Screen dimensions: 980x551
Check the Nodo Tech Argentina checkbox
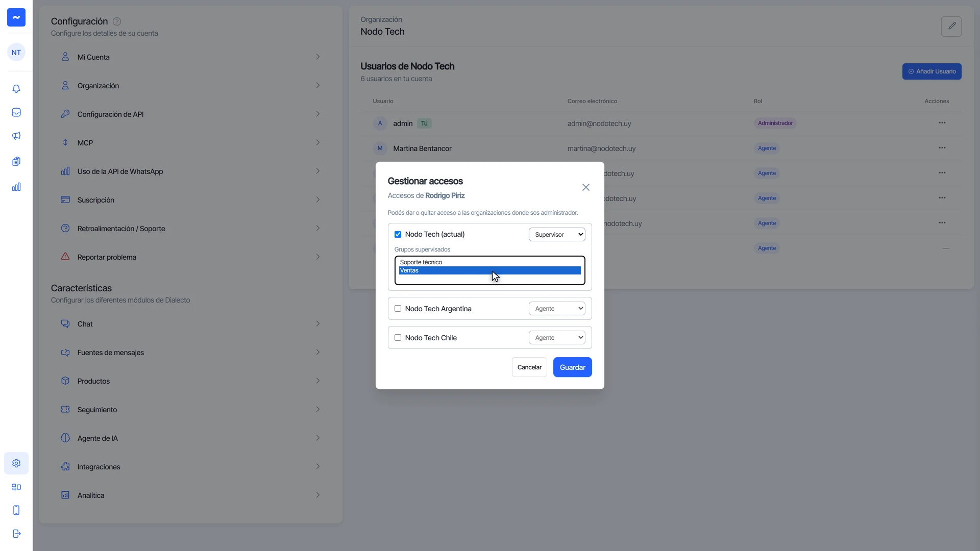click(398, 309)
